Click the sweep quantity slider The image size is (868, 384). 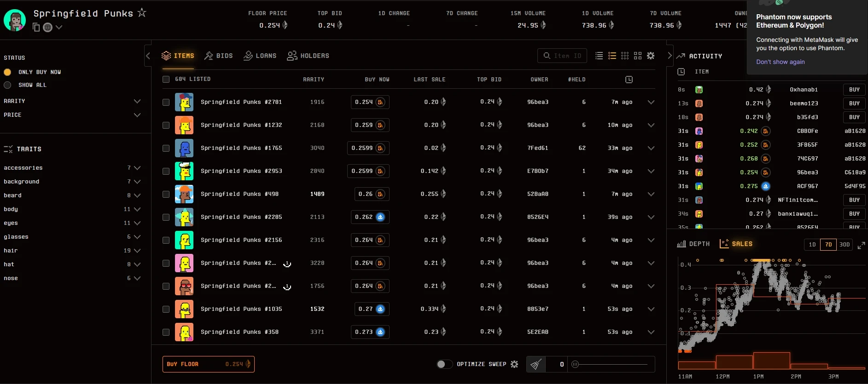pos(611,364)
